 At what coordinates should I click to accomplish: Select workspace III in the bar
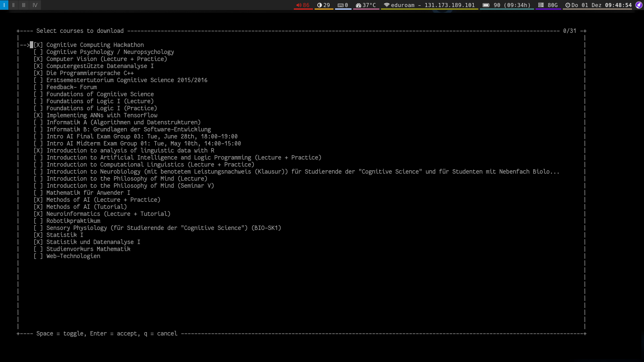(23, 5)
